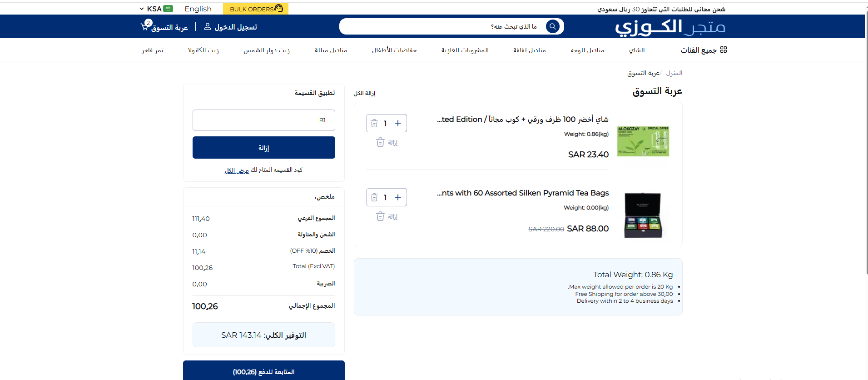Click تسجيل الدخول login link
The height and width of the screenshot is (380, 868).
click(236, 27)
